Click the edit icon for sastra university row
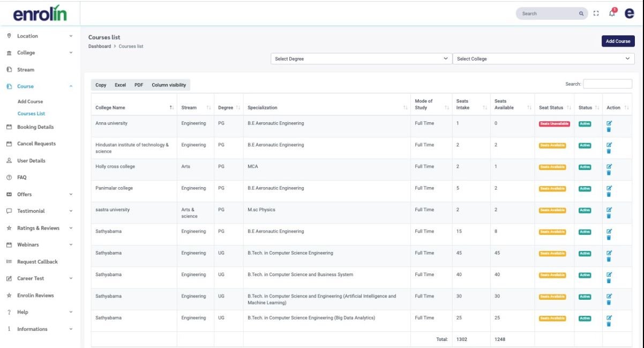 point(609,210)
